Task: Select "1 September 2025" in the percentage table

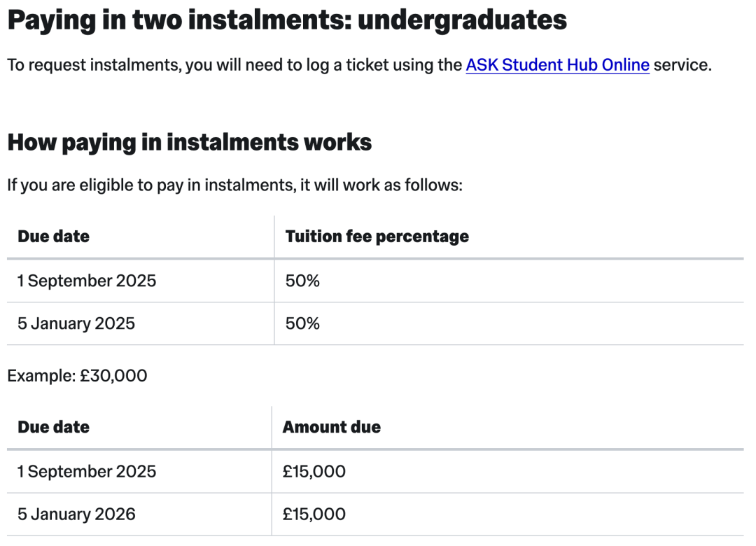Action: click(x=87, y=281)
